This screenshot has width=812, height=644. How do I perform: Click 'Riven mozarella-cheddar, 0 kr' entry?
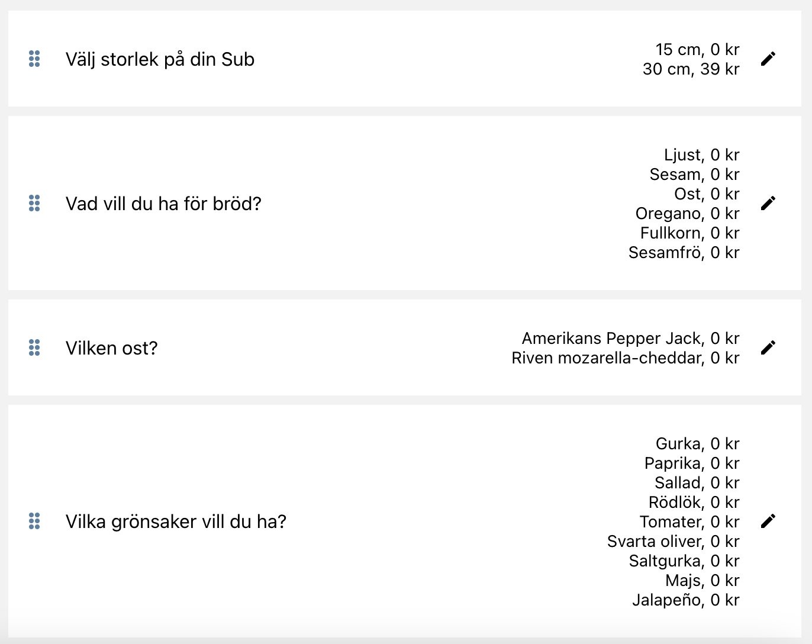tap(626, 358)
